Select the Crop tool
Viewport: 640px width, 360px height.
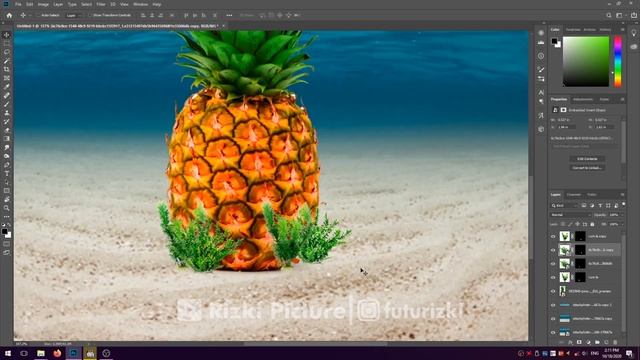tap(7, 69)
